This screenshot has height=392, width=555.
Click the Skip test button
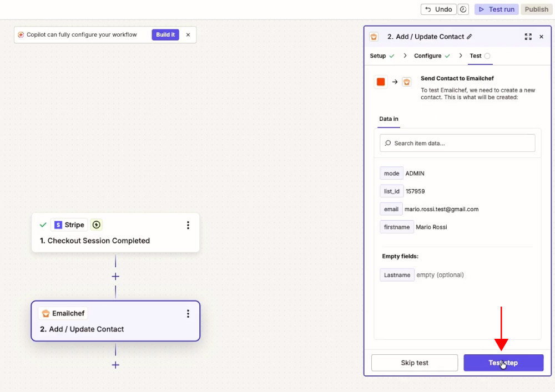click(415, 363)
